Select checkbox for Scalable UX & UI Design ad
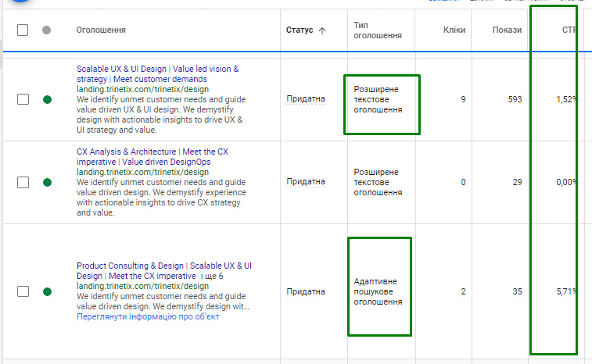The height and width of the screenshot is (364, 592). coord(23,99)
